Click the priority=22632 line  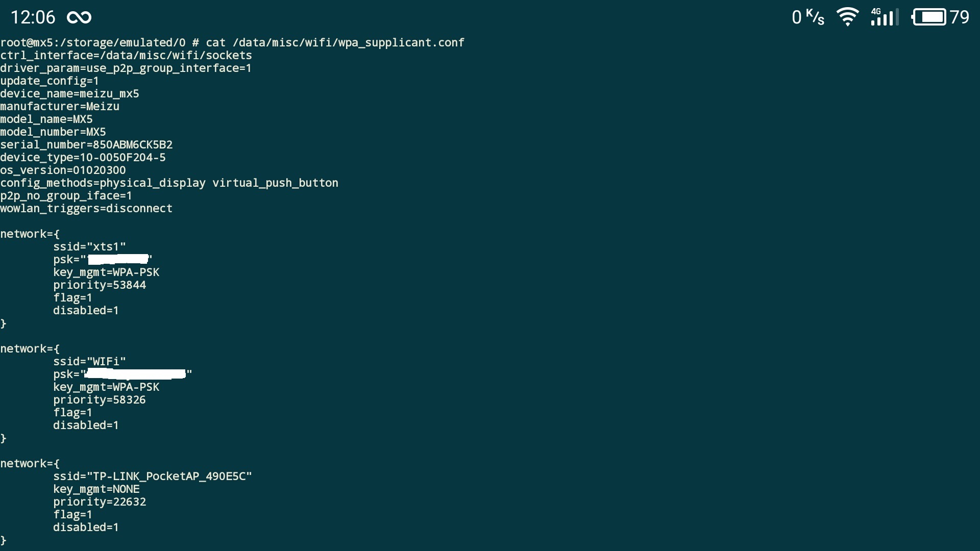point(100,502)
